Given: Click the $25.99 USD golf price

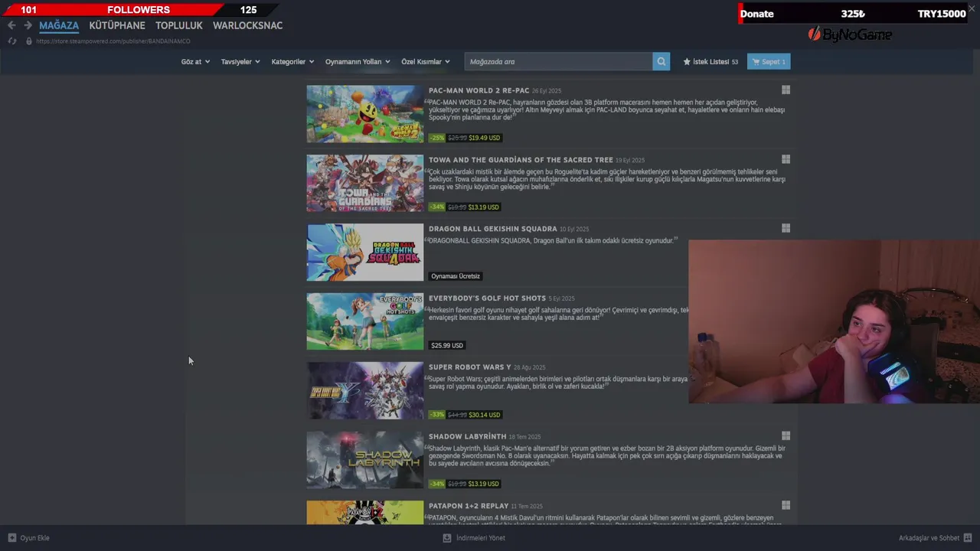Looking at the screenshot, I should tap(447, 345).
